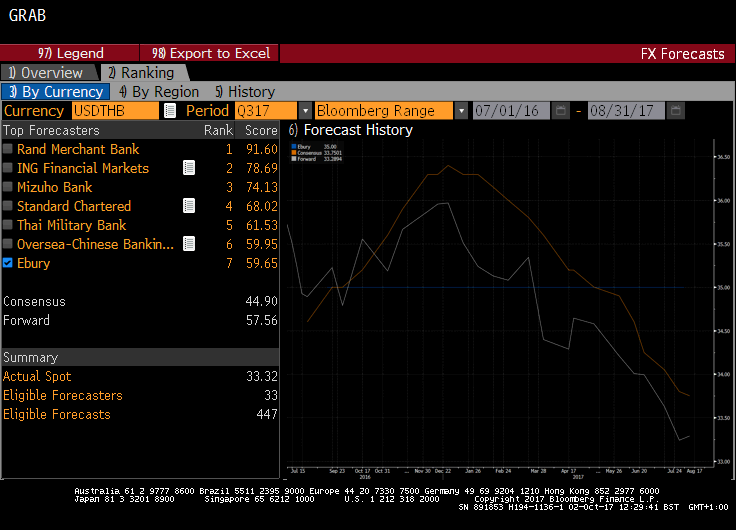Select the History sub-tab
The width and height of the screenshot is (736, 530).
[245, 92]
